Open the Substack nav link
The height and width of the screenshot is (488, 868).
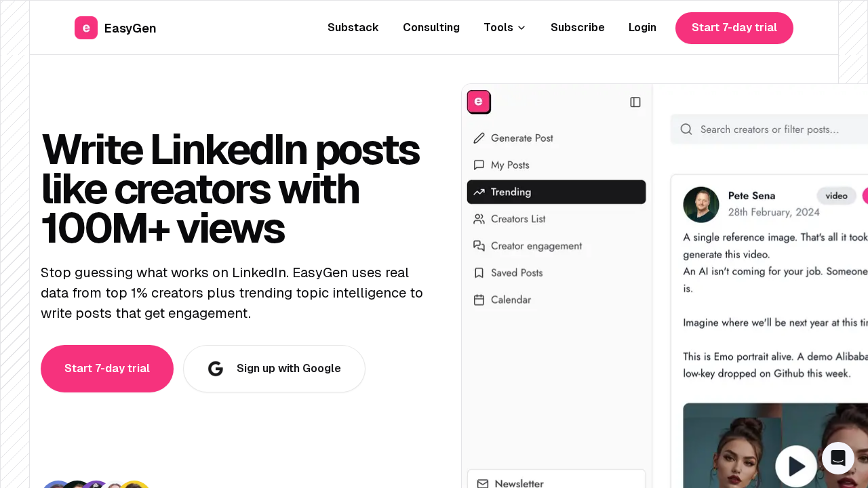click(353, 28)
